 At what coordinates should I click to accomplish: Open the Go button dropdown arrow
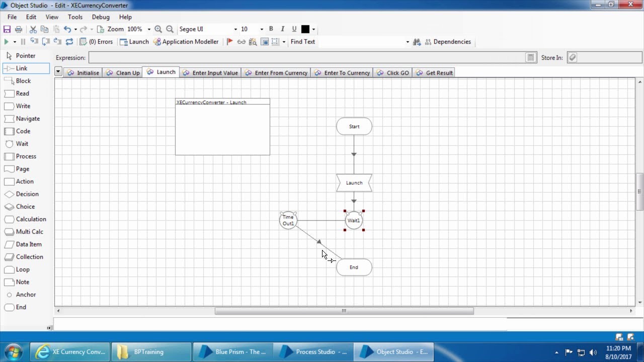[15, 42]
